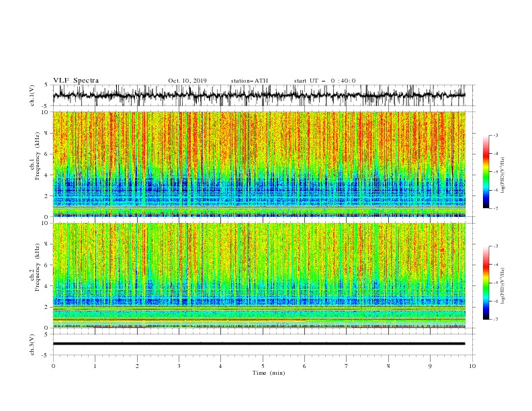
Task: Click the lower PSD color scale bar
Action: coord(486,283)
